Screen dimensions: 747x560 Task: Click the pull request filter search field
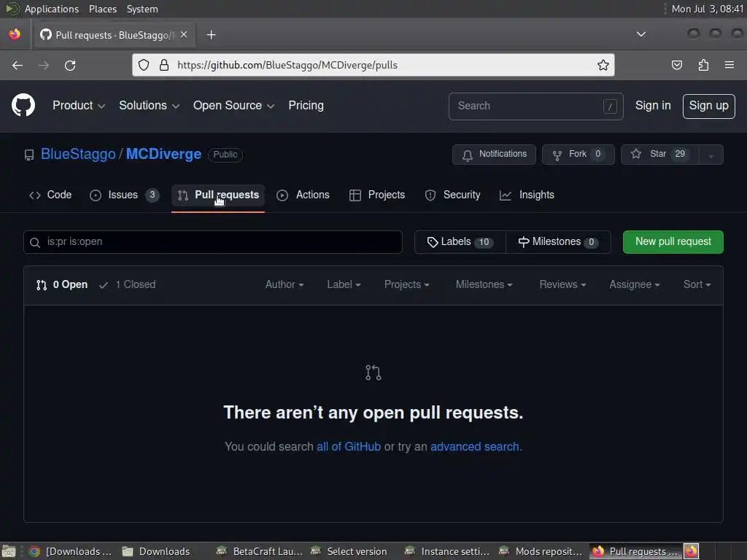213,242
